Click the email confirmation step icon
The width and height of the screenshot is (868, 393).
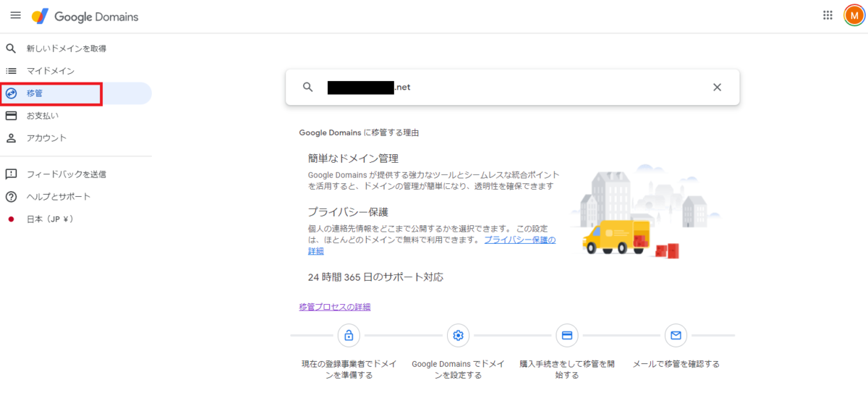(x=676, y=335)
